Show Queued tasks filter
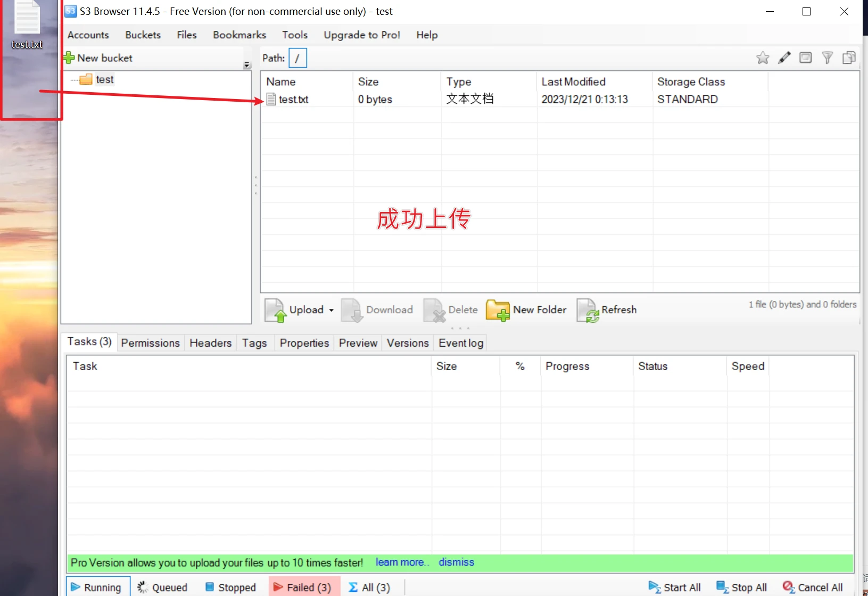Image resolution: width=868 pixels, height=596 pixels. [163, 587]
